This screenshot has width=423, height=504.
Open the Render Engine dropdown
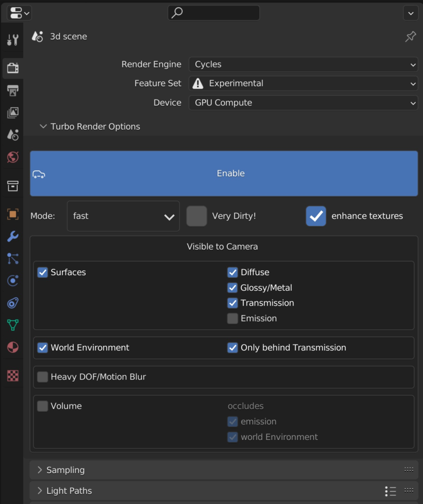(x=303, y=64)
